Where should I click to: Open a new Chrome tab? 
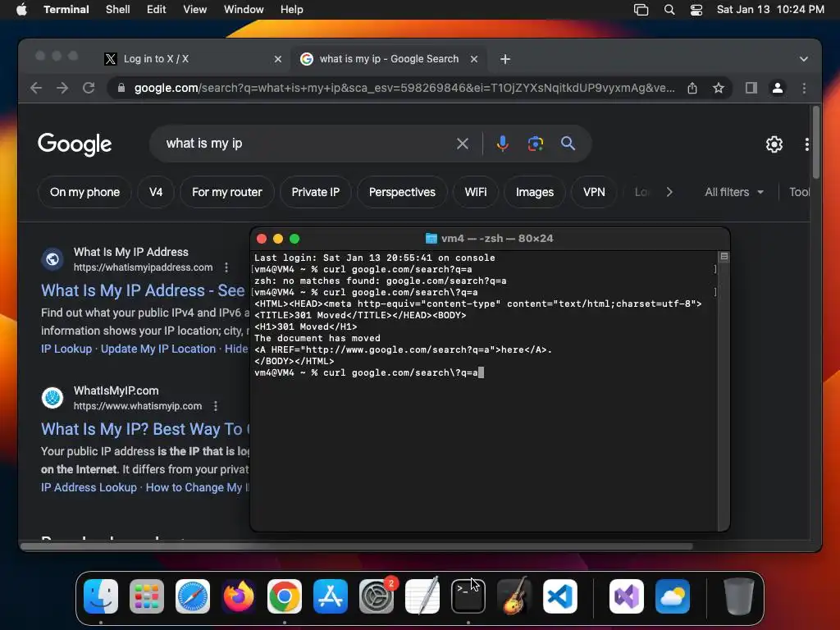(x=505, y=59)
